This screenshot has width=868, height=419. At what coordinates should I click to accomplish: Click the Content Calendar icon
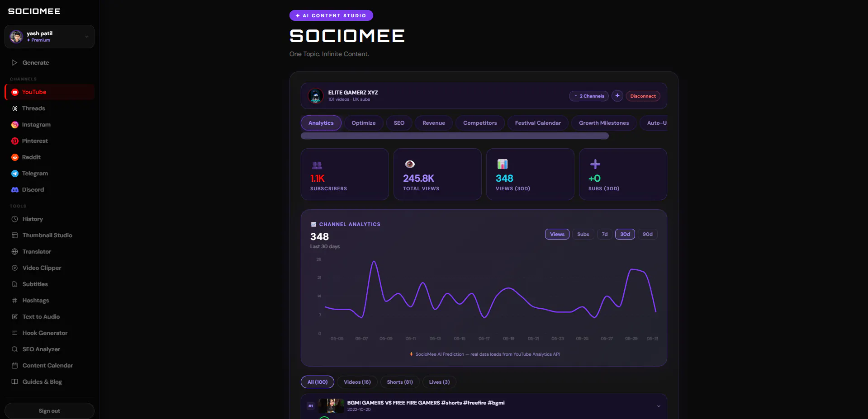(x=14, y=366)
